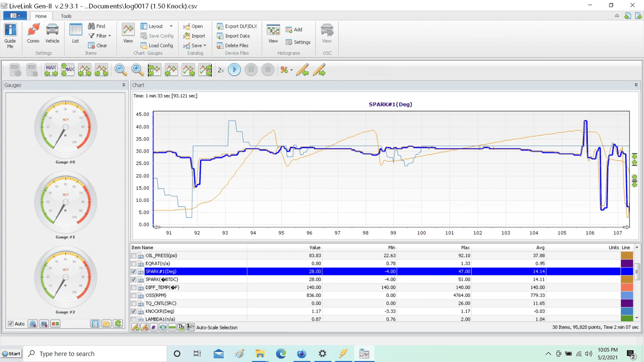Sort by the Avg column header
Image resolution: width=644 pixels, height=362 pixels.
(x=508, y=248)
